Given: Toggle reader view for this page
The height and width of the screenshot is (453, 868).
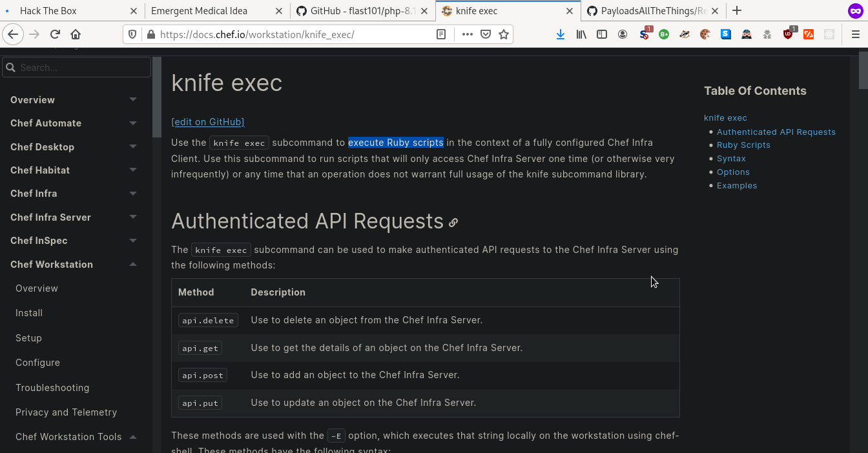Looking at the screenshot, I should coord(441,34).
